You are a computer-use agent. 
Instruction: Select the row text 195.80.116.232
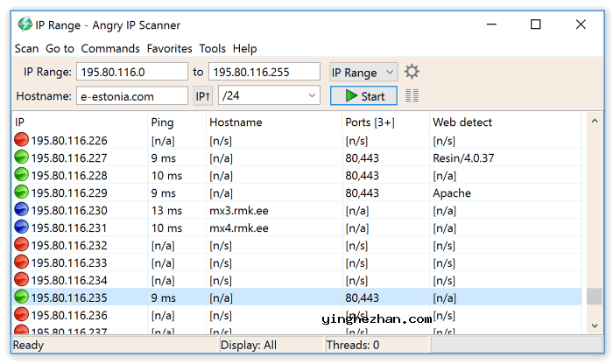coord(69,245)
